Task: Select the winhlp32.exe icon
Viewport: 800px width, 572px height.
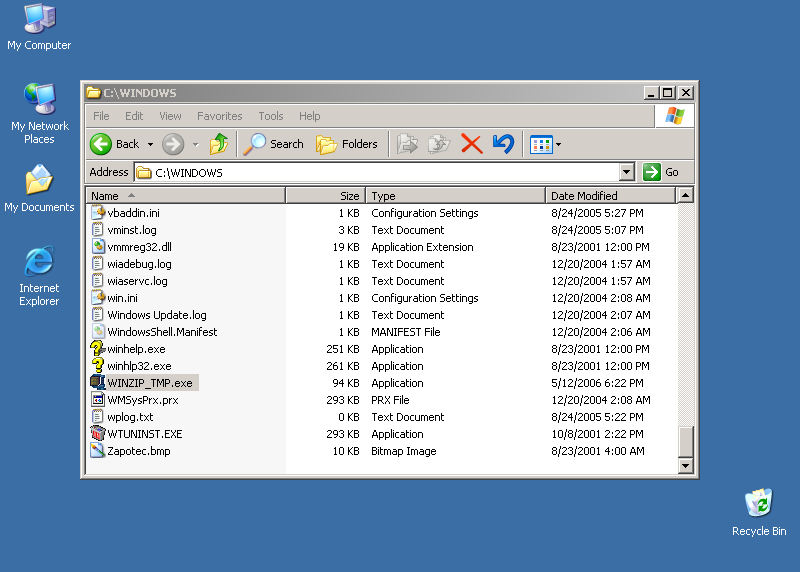Action: click(x=97, y=365)
